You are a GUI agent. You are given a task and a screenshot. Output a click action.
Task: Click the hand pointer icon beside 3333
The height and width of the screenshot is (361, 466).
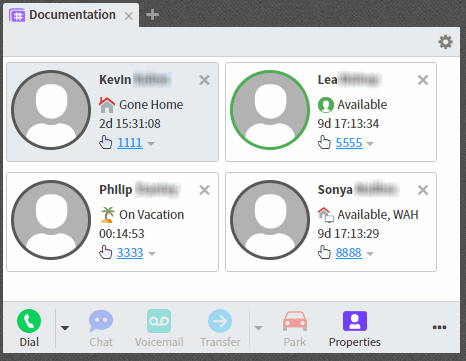click(106, 252)
